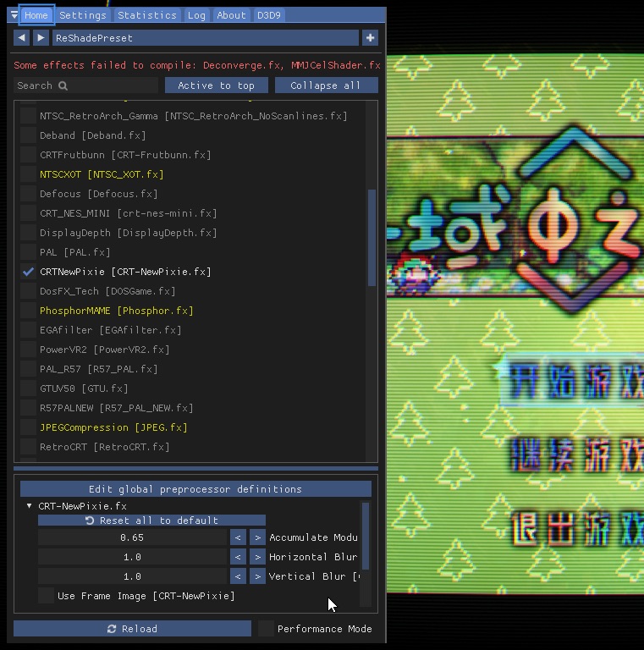Toggle the Performance Mode checkbox
The height and width of the screenshot is (650, 644).
coord(266,629)
